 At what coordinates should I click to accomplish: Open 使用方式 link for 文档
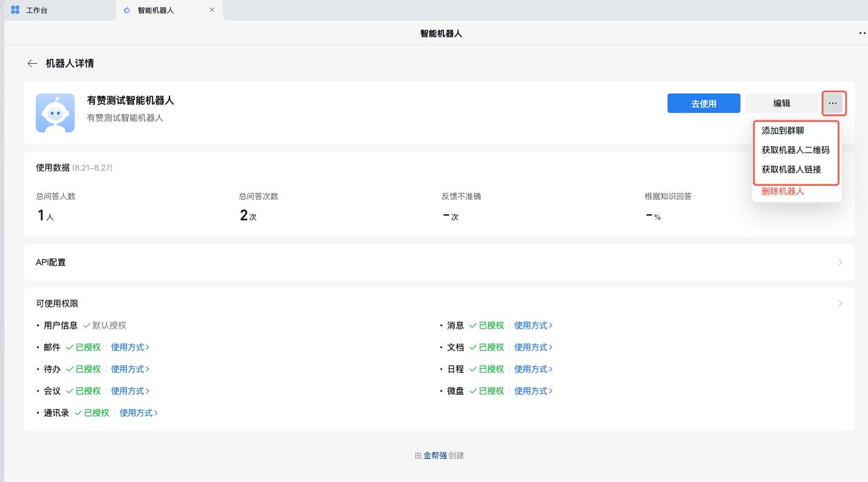point(534,347)
